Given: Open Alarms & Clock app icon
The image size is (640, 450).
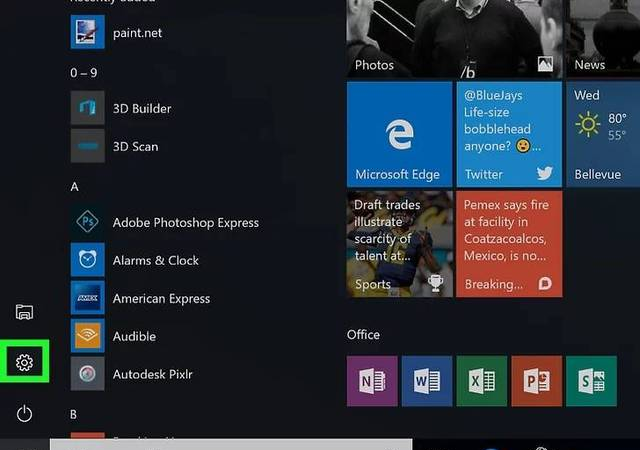Looking at the screenshot, I should coord(87,260).
